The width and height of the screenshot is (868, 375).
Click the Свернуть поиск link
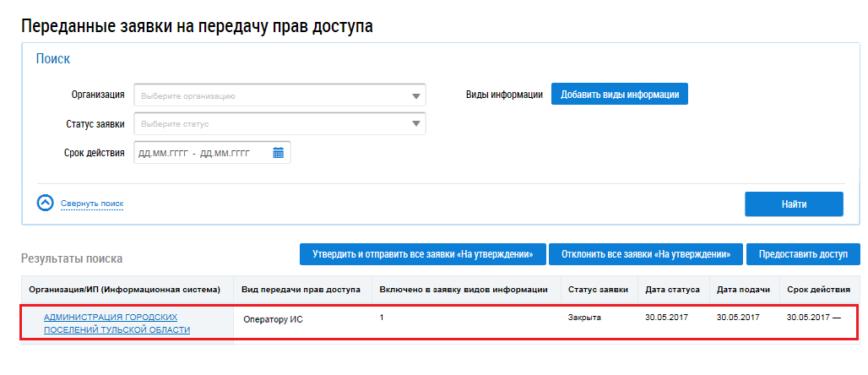point(92,204)
